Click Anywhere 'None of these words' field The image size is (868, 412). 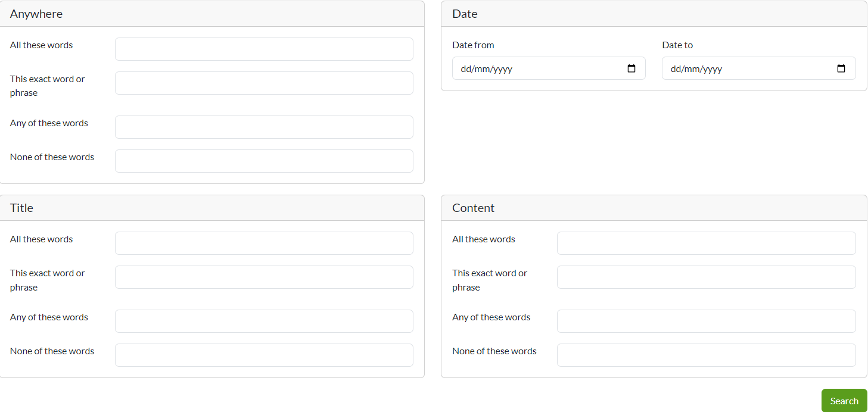click(x=264, y=161)
